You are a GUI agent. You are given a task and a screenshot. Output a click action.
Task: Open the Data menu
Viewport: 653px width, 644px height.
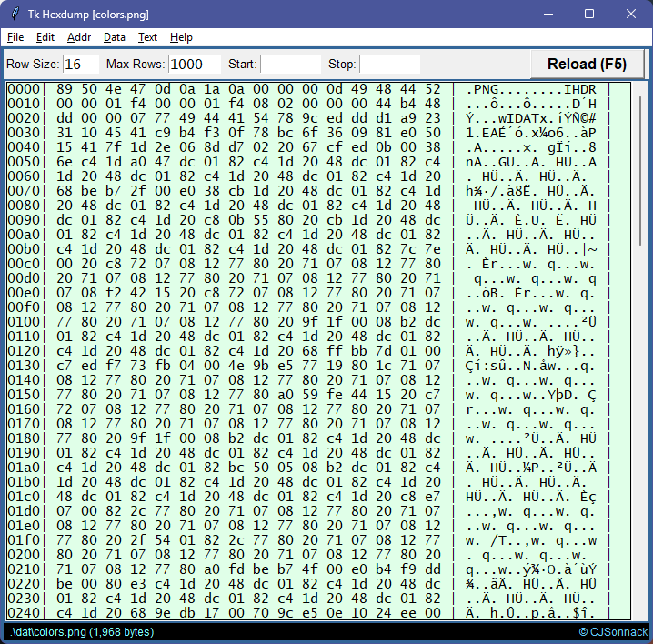click(x=115, y=37)
